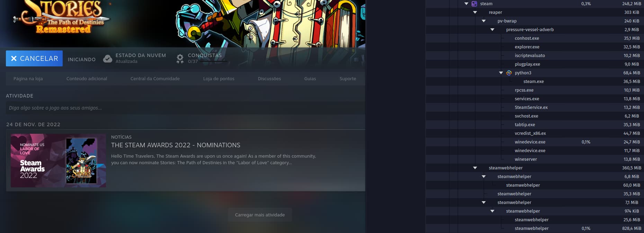Screen dimensions: 644x233
Task: Open the Guias tab
Action: 310,79
